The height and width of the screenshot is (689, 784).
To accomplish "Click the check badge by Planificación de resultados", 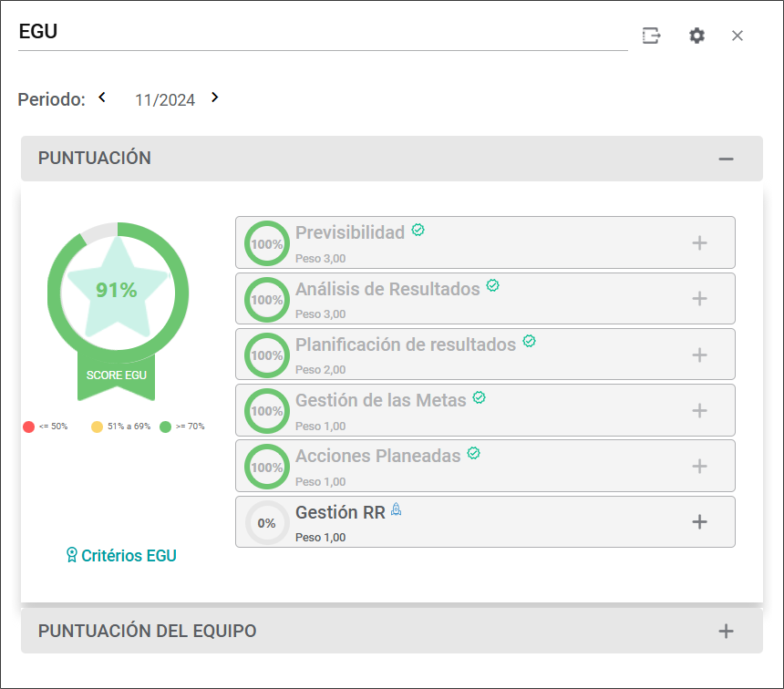I will click(529, 342).
